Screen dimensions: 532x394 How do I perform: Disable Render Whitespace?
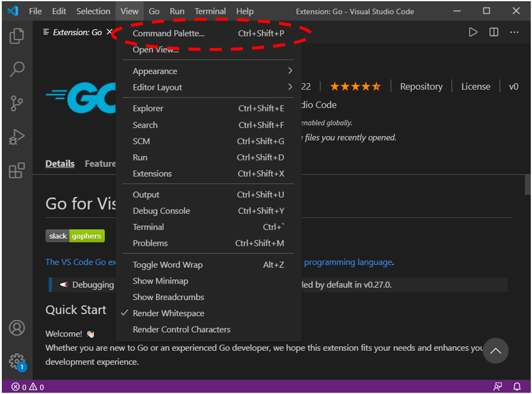(x=168, y=313)
